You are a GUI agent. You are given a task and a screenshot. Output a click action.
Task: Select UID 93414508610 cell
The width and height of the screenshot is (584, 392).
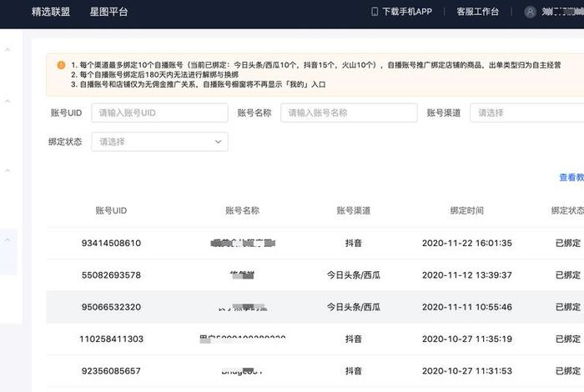click(x=111, y=243)
